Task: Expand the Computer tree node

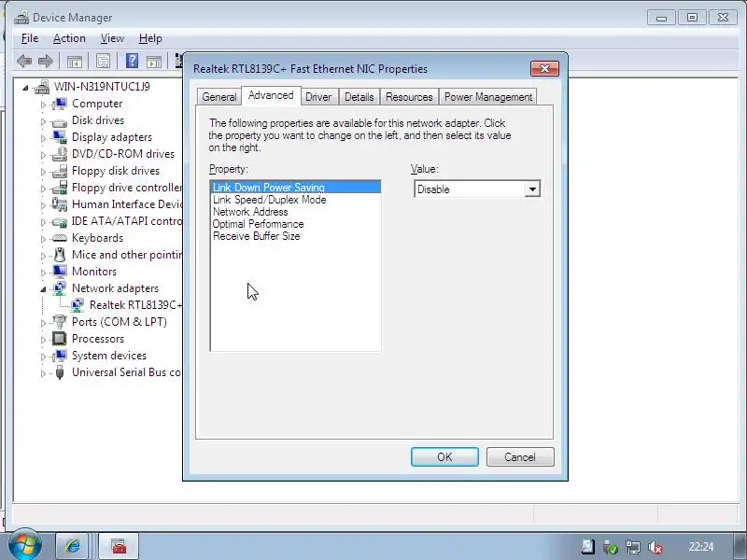Action: [43, 105]
